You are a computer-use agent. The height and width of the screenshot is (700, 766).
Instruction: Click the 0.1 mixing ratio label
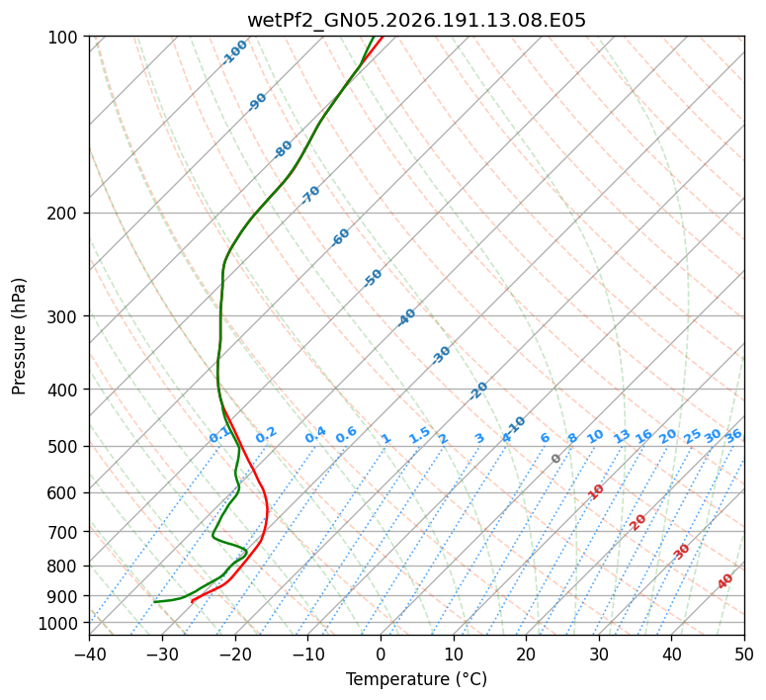point(219,434)
